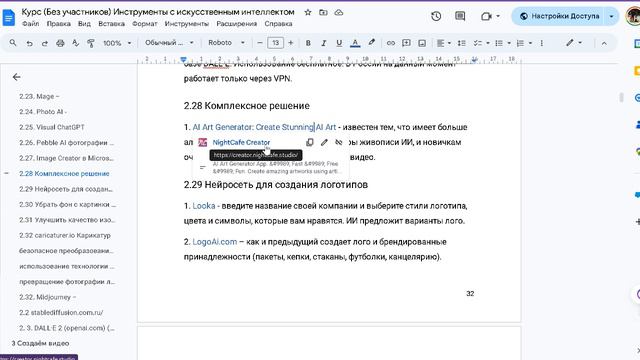640x360 pixels.
Task: Edit link pencil icon in preview
Action: [324, 142]
